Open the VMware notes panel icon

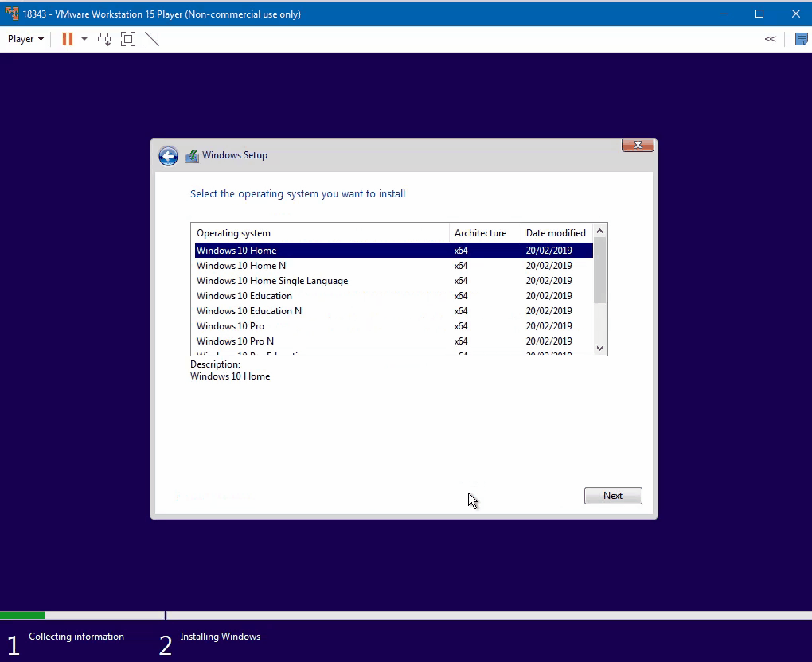coord(801,39)
